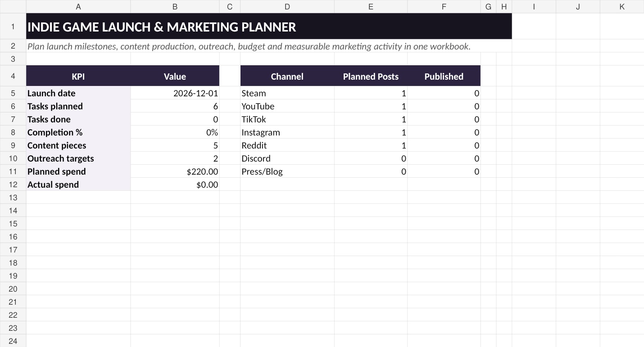Click the "Steam" channel cell
The width and height of the screenshot is (644, 347).
coord(287,93)
